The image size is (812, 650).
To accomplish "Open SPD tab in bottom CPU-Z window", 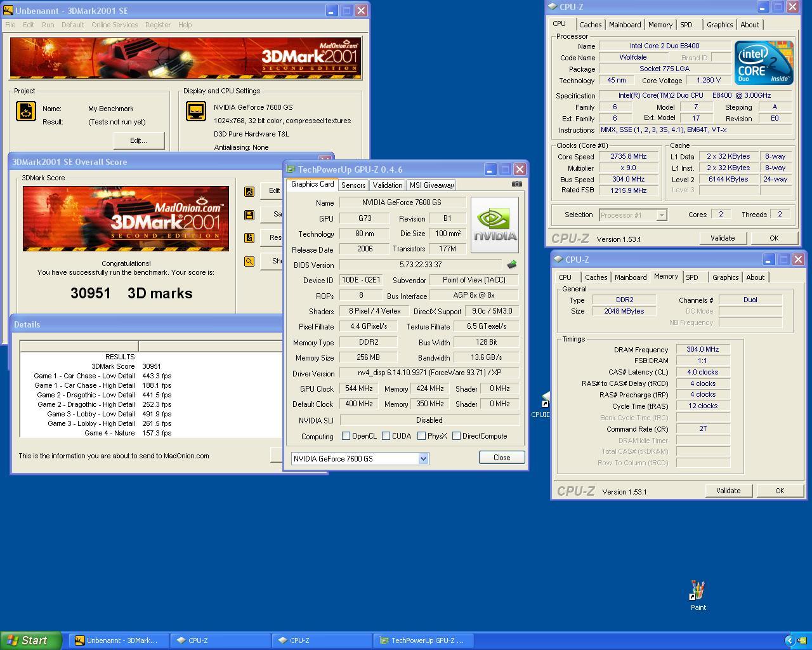I will coord(692,277).
